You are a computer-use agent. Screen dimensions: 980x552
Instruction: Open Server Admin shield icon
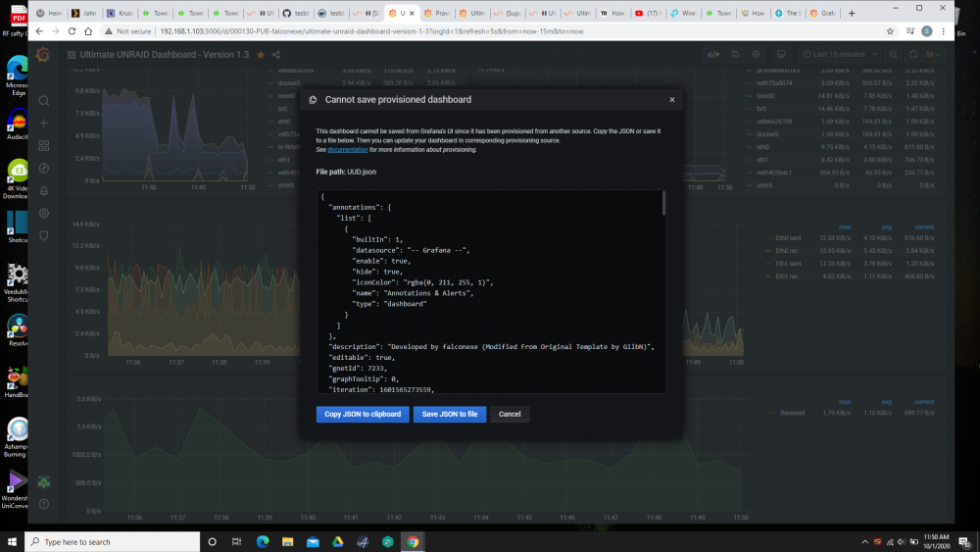point(44,235)
